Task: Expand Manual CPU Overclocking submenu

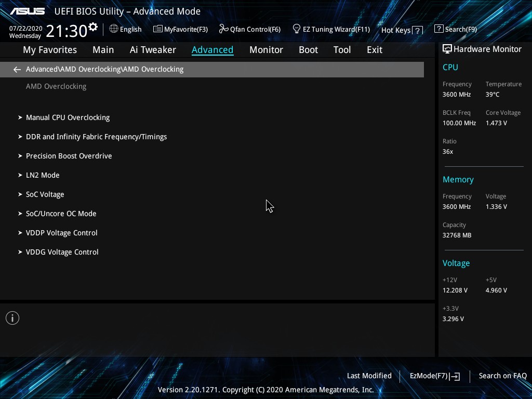Action: 68,117
